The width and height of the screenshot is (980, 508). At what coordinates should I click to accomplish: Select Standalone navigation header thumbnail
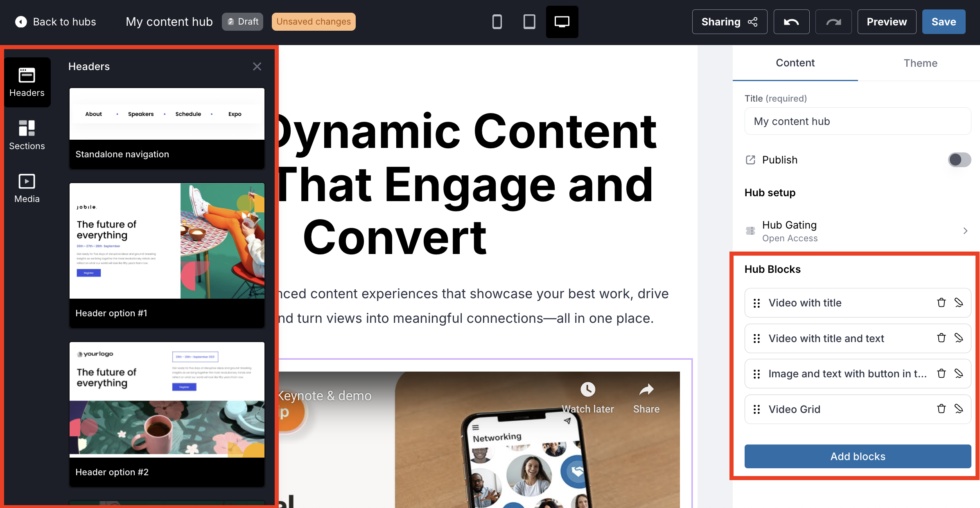coord(167,128)
